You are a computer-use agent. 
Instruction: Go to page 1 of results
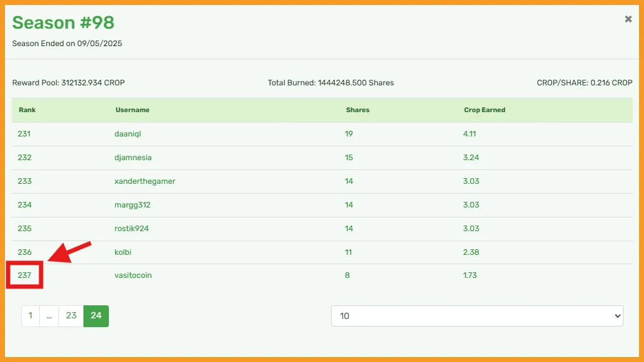click(30, 316)
